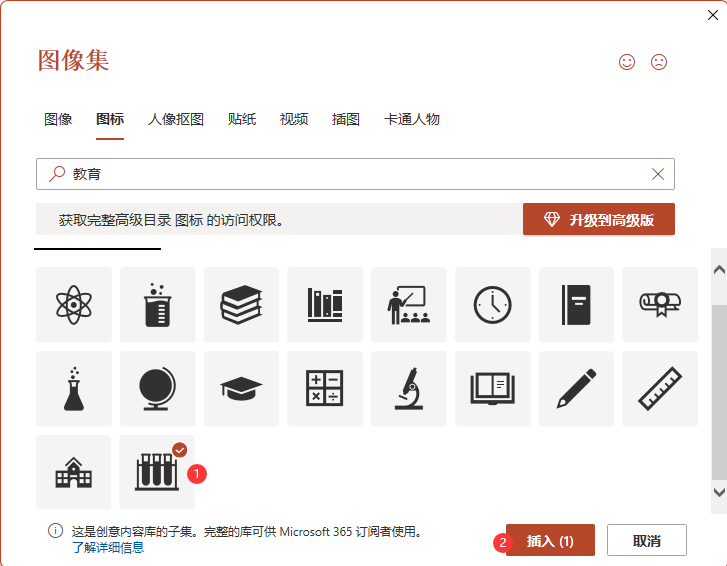Open the 人像抠图 tab
The width and height of the screenshot is (727, 566).
[176, 119]
